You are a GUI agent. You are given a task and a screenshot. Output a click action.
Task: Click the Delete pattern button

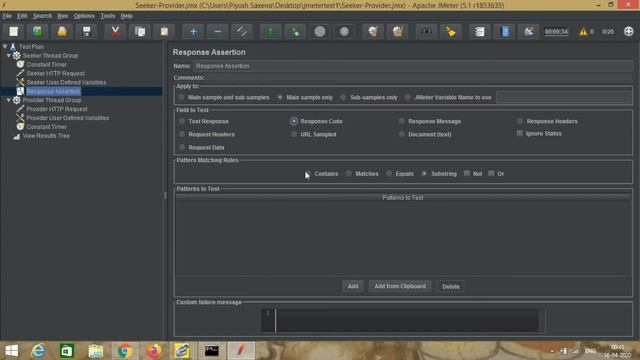(x=451, y=287)
